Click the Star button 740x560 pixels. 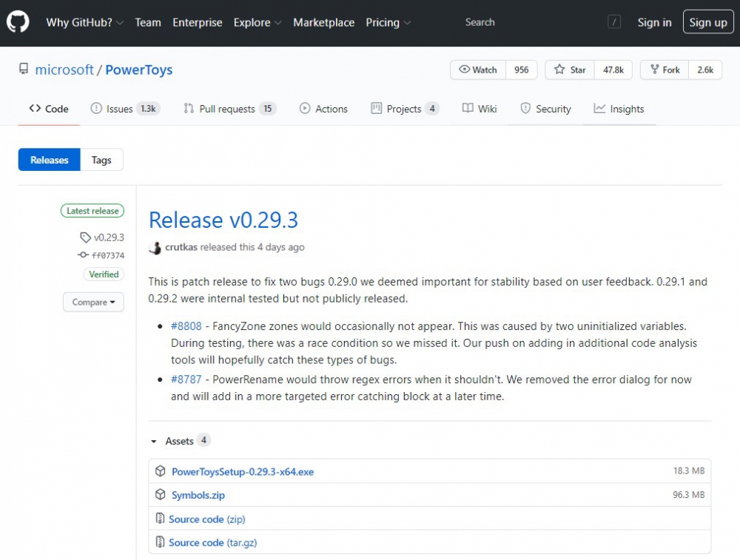570,70
